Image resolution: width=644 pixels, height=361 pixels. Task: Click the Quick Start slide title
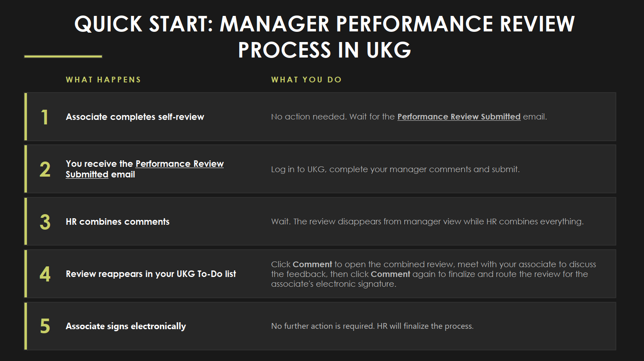coord(324,37)
